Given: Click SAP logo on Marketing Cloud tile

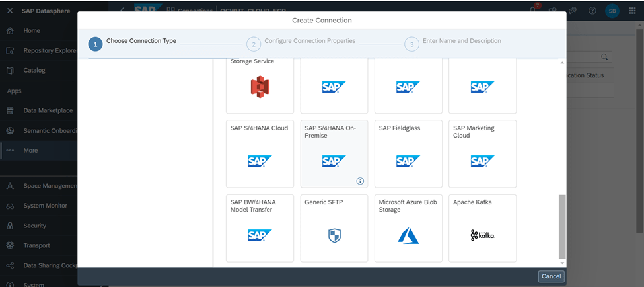Looking at the screenshot, I should [x=483, y=161].
